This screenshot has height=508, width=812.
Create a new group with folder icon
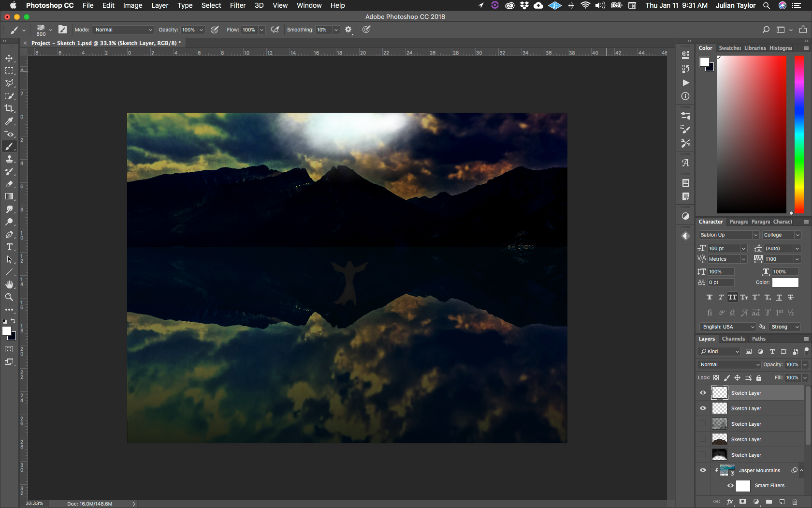(769, 502)
